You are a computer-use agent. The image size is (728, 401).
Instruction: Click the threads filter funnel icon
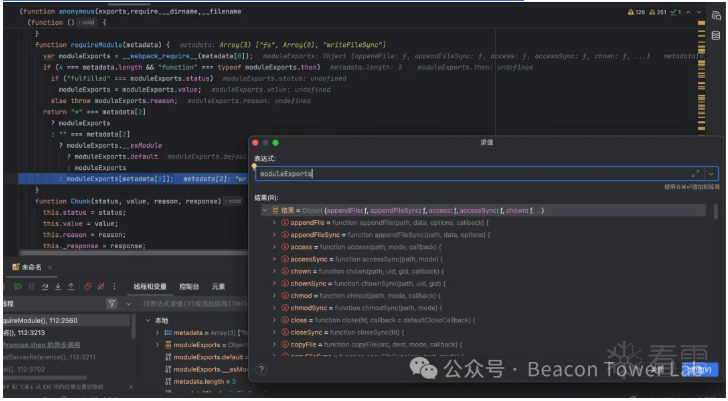click(112, 304)
